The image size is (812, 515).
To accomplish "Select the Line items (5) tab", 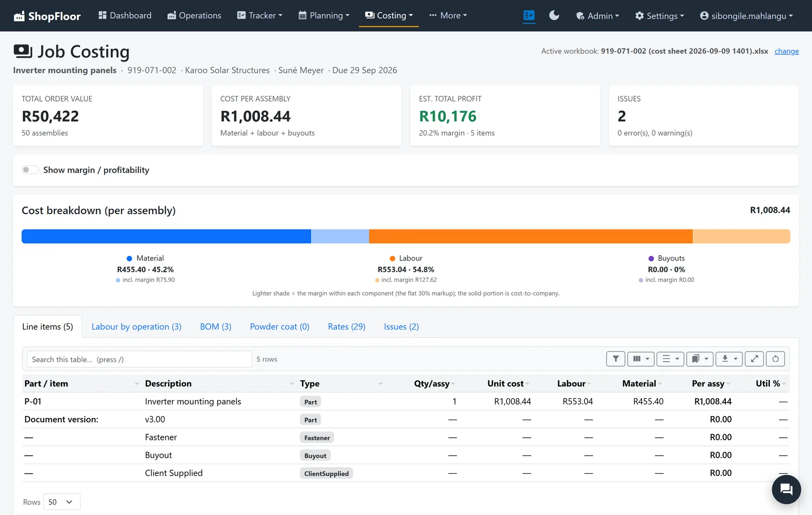I will [48, 327].
